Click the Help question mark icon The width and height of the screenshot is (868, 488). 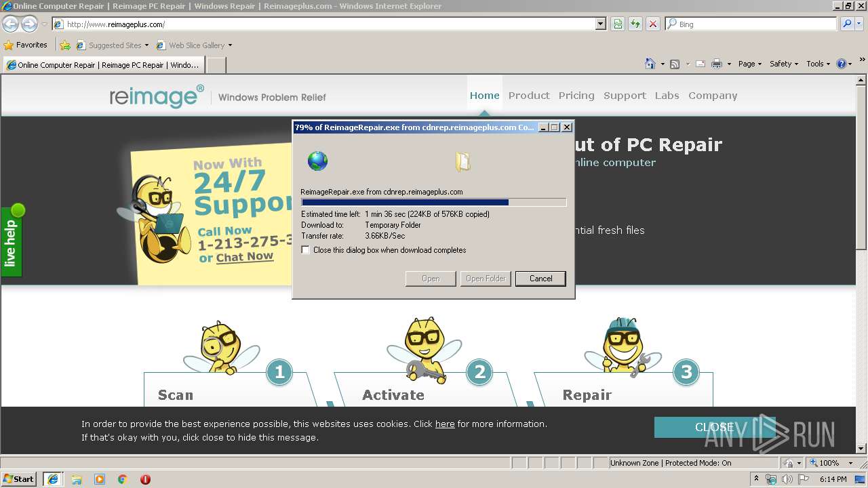click(x=842, y=64)
